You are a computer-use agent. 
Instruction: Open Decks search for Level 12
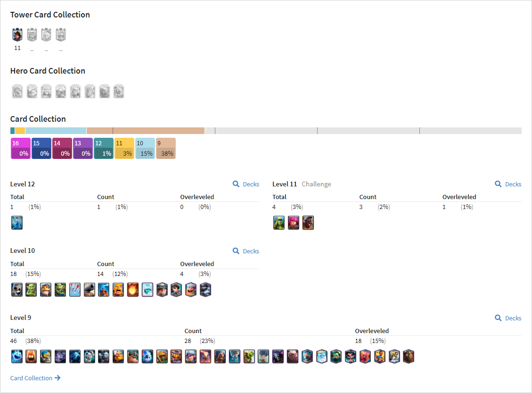click(246, 184)
